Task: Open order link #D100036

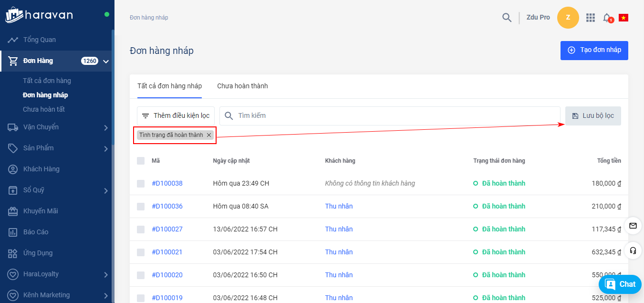Action: click(167, 207)
